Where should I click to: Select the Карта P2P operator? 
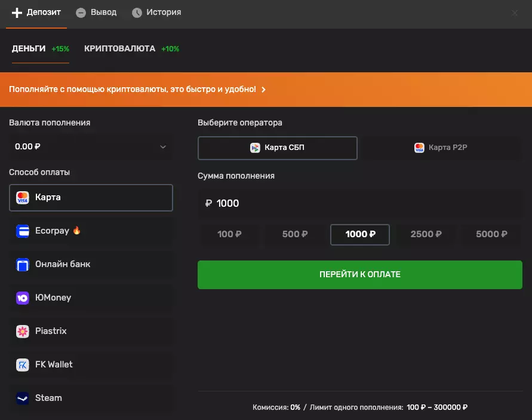point(441,148)
